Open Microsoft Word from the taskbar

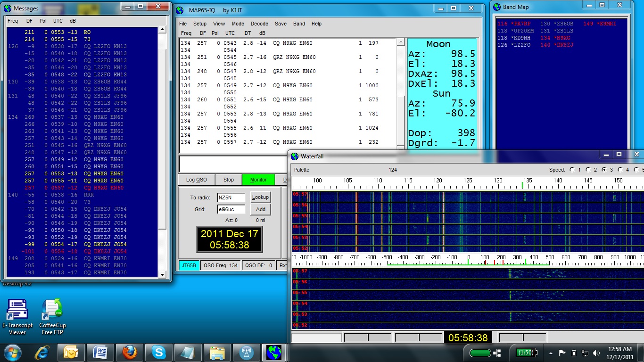coord(100,352)
